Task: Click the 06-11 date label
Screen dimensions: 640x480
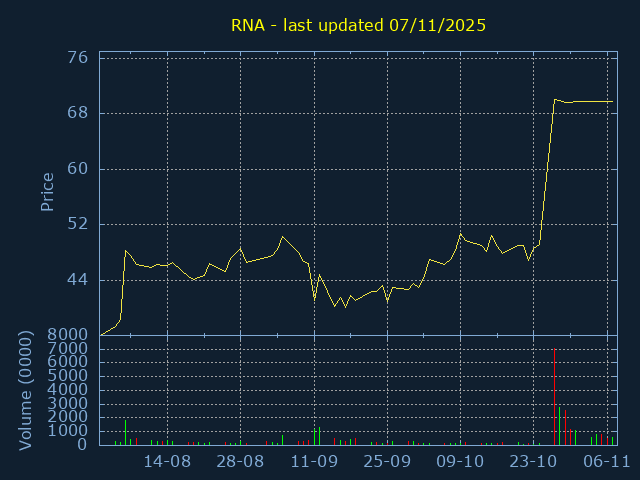Action: [607, 462]
